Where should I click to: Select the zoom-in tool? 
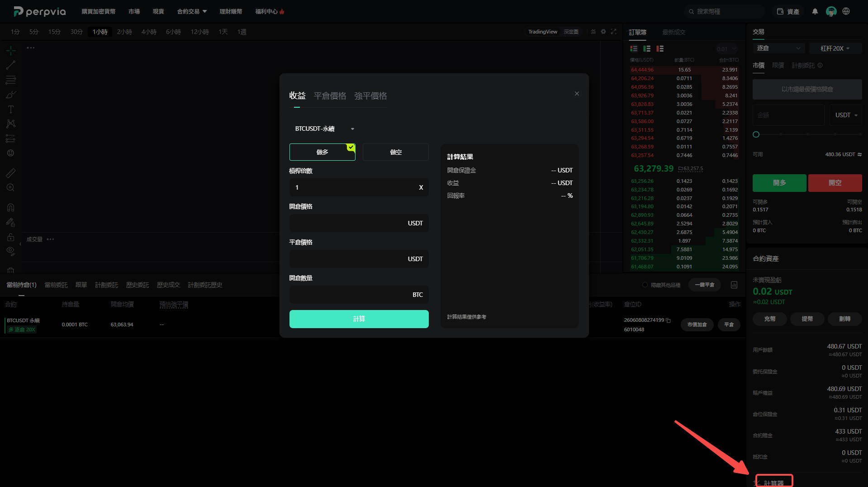(11, 187)
